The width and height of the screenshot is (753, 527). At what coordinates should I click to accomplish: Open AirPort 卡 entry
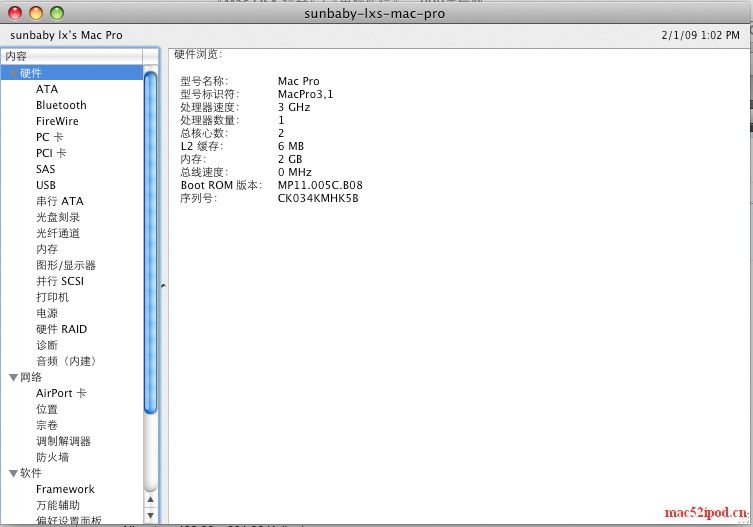[61, 393]
